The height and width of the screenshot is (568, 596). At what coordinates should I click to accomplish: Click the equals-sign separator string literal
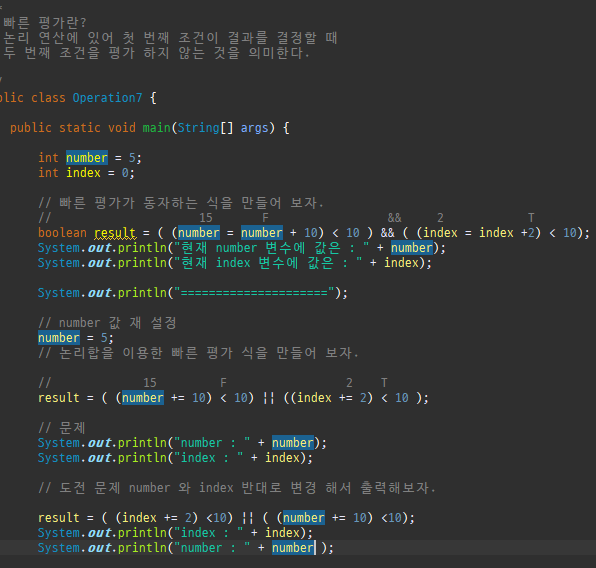point(254,293)
